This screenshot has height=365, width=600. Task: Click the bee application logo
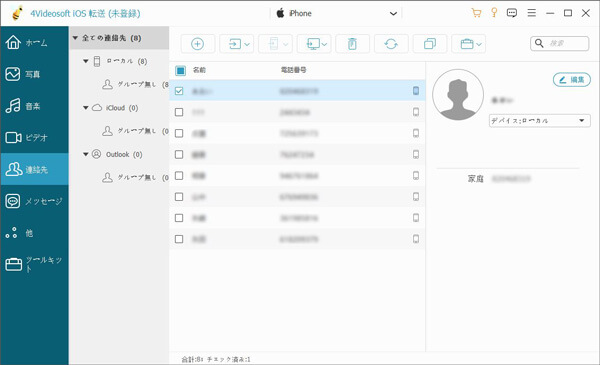click(x=17, y=13)
